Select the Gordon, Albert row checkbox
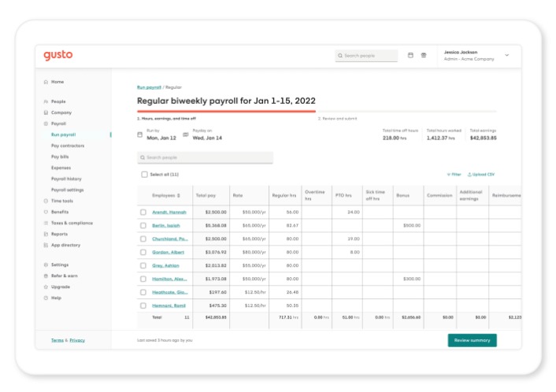The width and height of the screenshot is (556, 392). click(x=143, y=253)
